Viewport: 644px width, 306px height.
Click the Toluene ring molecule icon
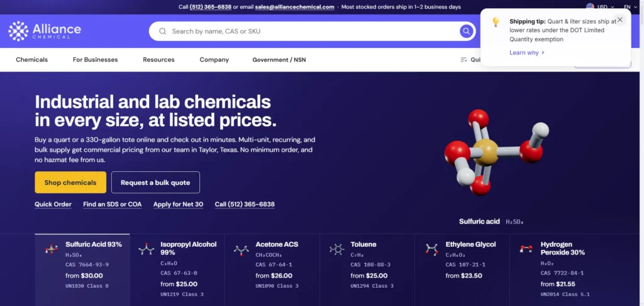click(x=337, y=249)
